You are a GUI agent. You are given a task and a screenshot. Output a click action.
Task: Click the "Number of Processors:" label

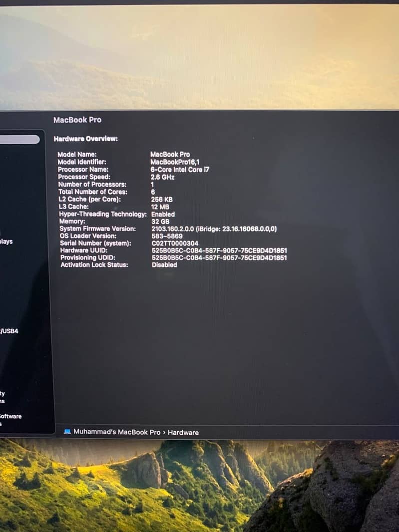click(x=92, y=185)
